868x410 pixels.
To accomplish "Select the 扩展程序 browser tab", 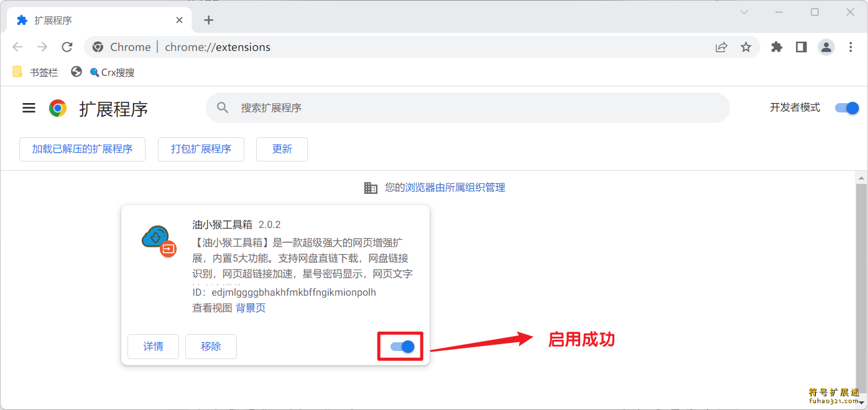I will (x=99, y=20).
